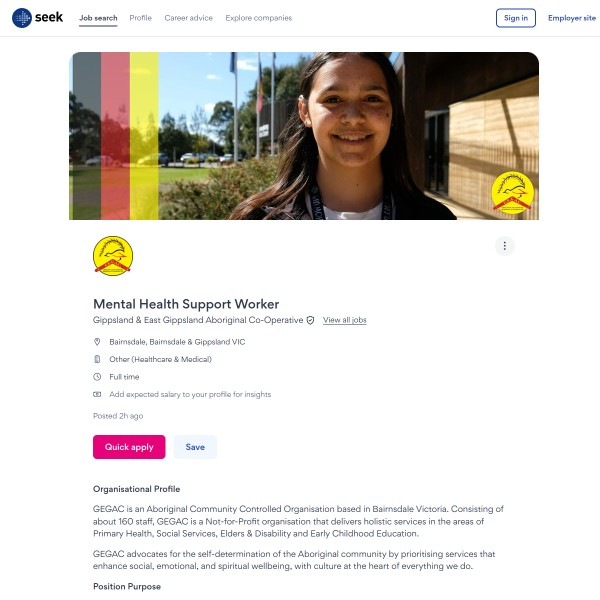Click Add expected salary to your profile link

coord(190,394)
